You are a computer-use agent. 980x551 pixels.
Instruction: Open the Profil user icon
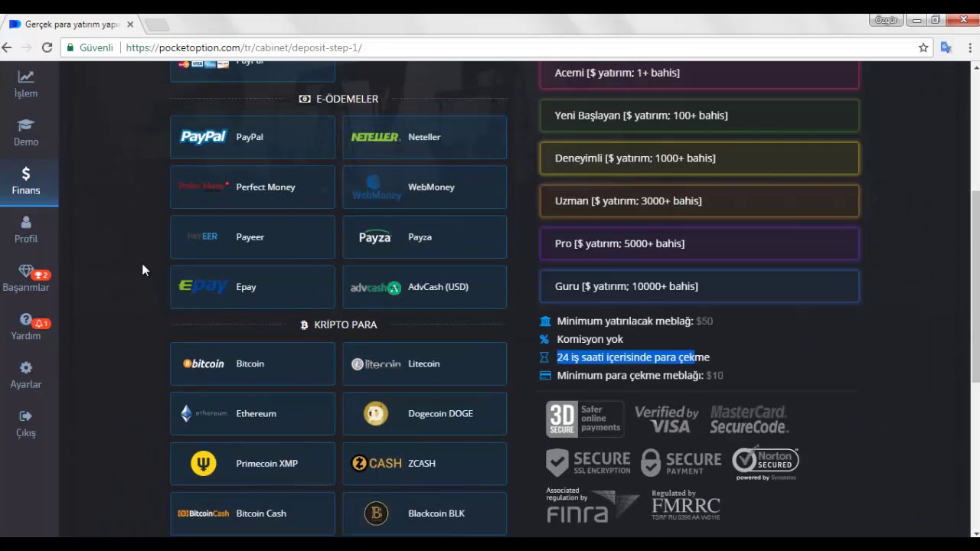26,222
